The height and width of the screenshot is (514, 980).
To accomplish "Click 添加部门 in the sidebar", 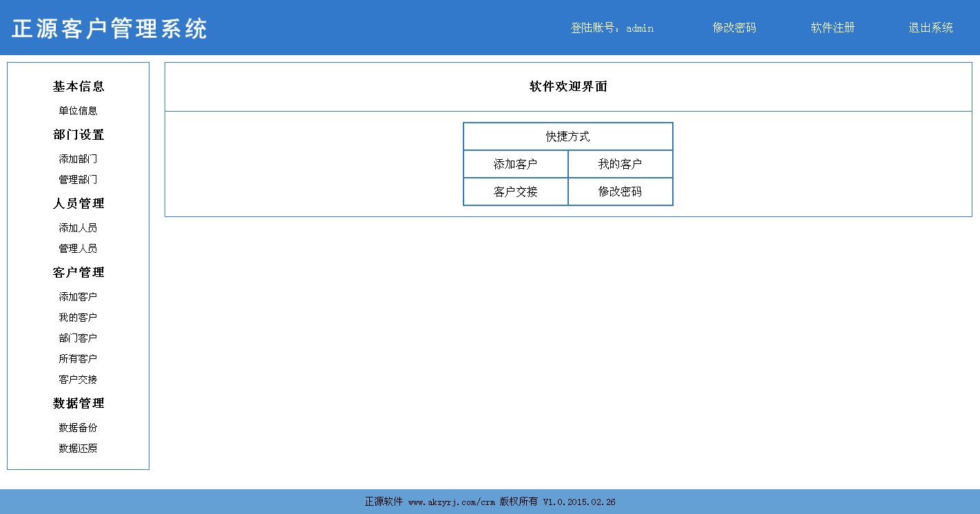I will [78, 158].
